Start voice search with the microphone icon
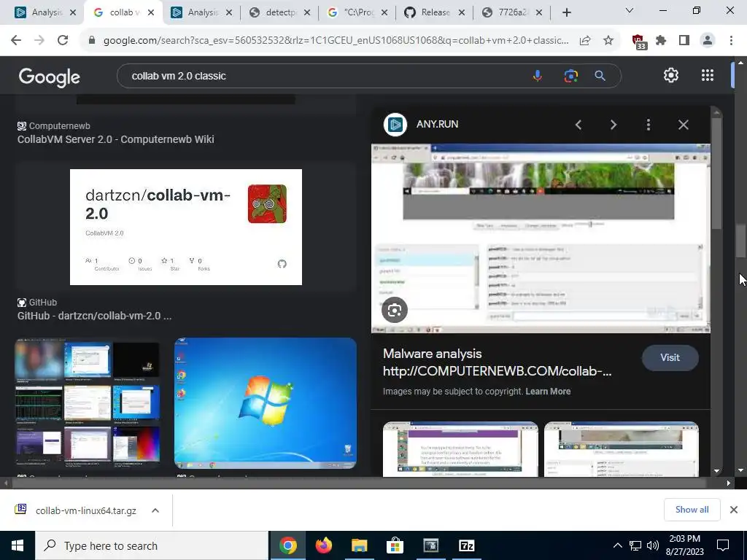Screen dimensions: 747x560 [x=538, y=76]
